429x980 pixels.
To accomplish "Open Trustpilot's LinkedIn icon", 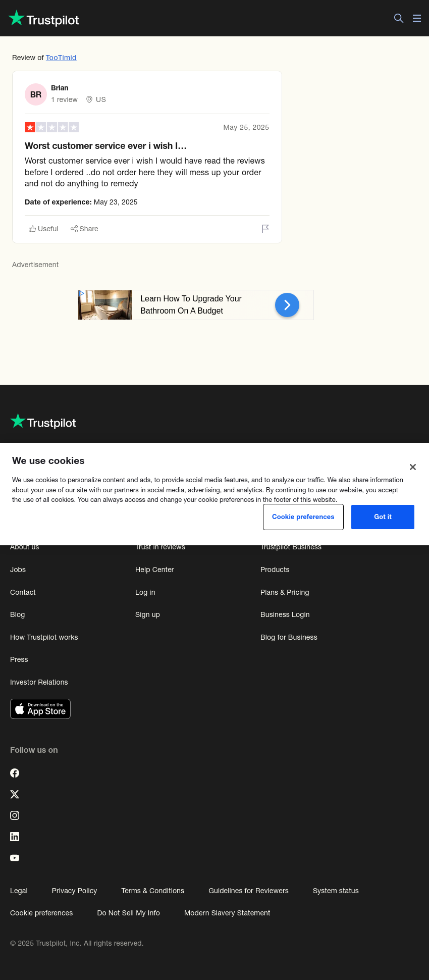I will tap(15, 837).
